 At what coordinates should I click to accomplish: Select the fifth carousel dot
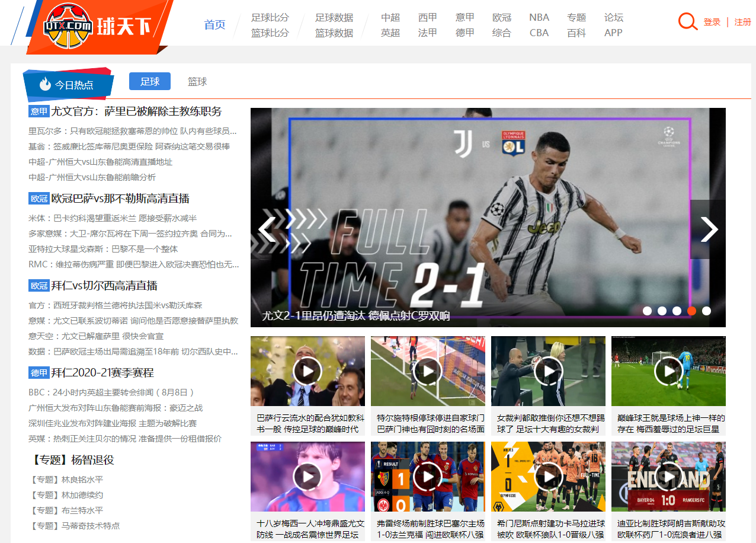click(706, 311)
